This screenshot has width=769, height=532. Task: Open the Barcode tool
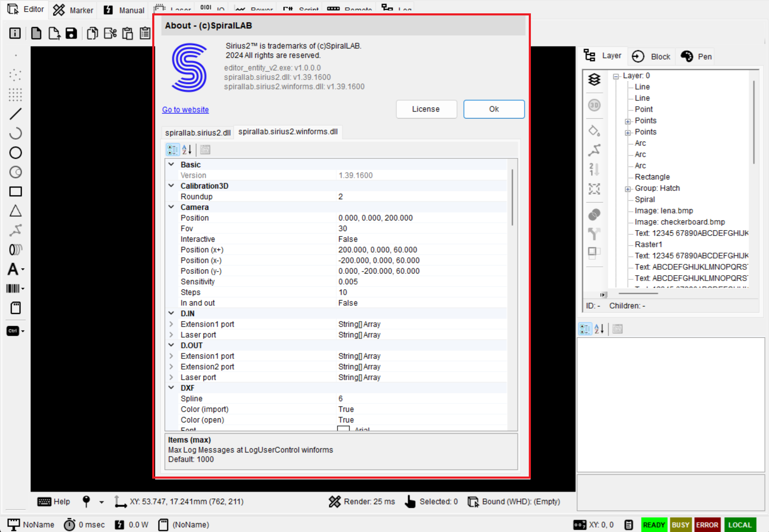click(15, 288)
